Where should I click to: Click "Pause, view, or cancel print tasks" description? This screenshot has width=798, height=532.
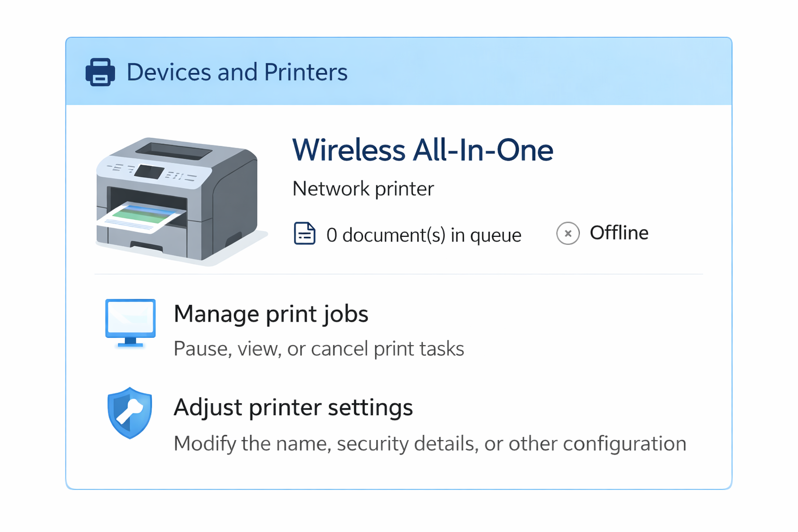tap(318, 349)
